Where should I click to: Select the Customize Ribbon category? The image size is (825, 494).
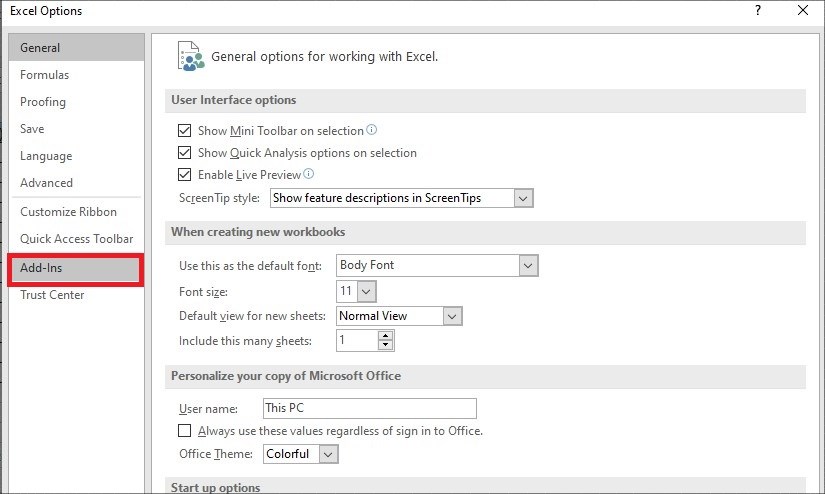coord(68,212)
